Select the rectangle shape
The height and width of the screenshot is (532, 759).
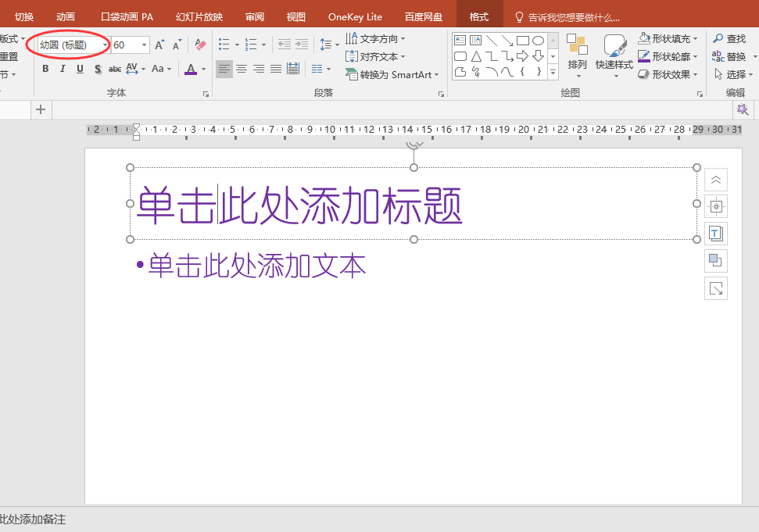pyautogui.click(x=522, y=41)
